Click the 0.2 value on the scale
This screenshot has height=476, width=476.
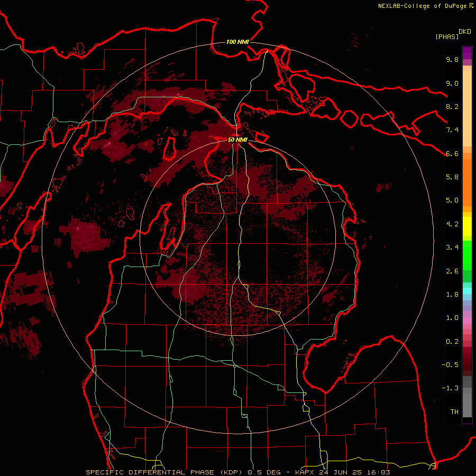[x=452, y=342]
